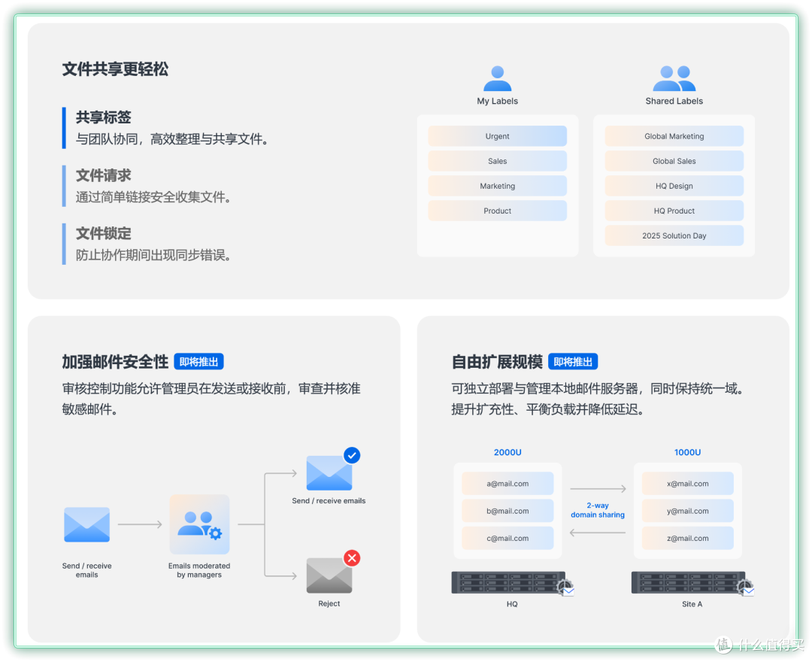Viewport: 812px width, 662px height.
Task: Click the 2-way domain sharing text
Action: click(x=598, y=510)
